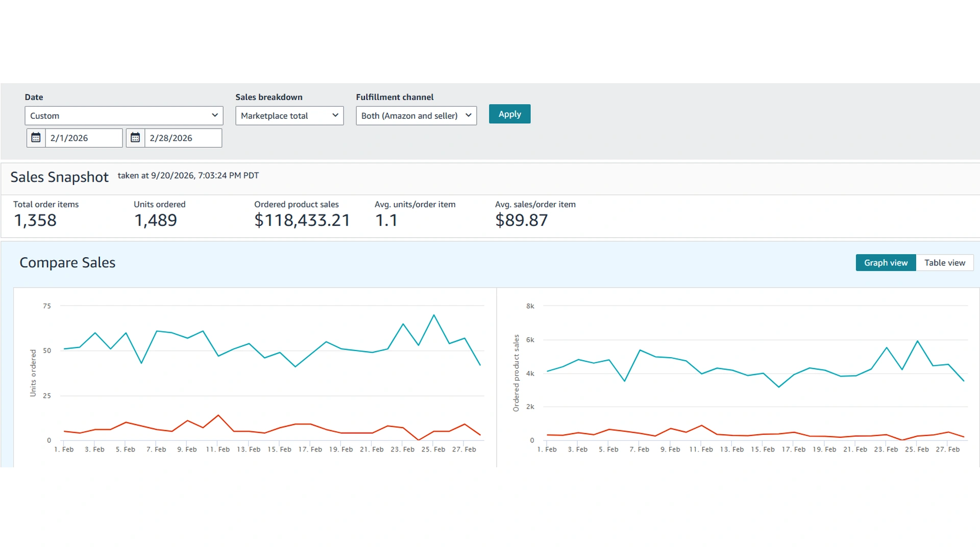The height and width of the screenshot is (551, 980).
Task: Edit the end date field 2/28/2026
Action: tap(183, 138)
